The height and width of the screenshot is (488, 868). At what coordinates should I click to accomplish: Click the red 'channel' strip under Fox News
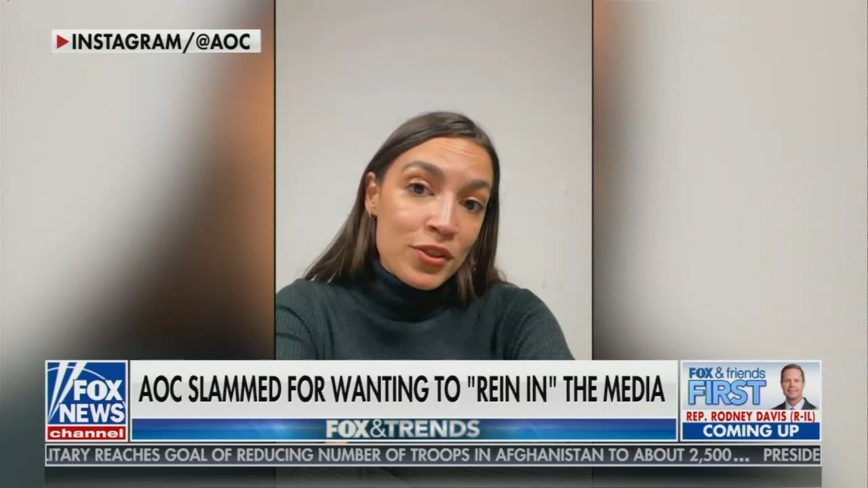87,433
